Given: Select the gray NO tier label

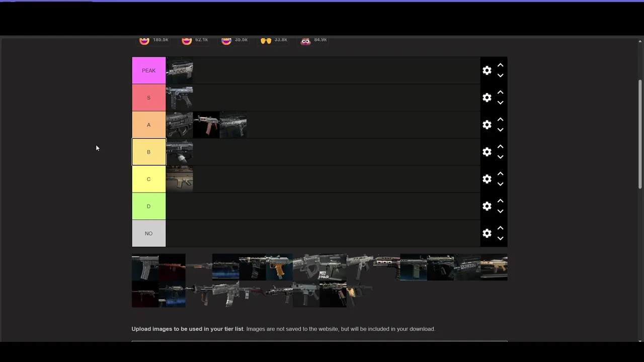Looking at the screenshot, I should coord(149,233).
